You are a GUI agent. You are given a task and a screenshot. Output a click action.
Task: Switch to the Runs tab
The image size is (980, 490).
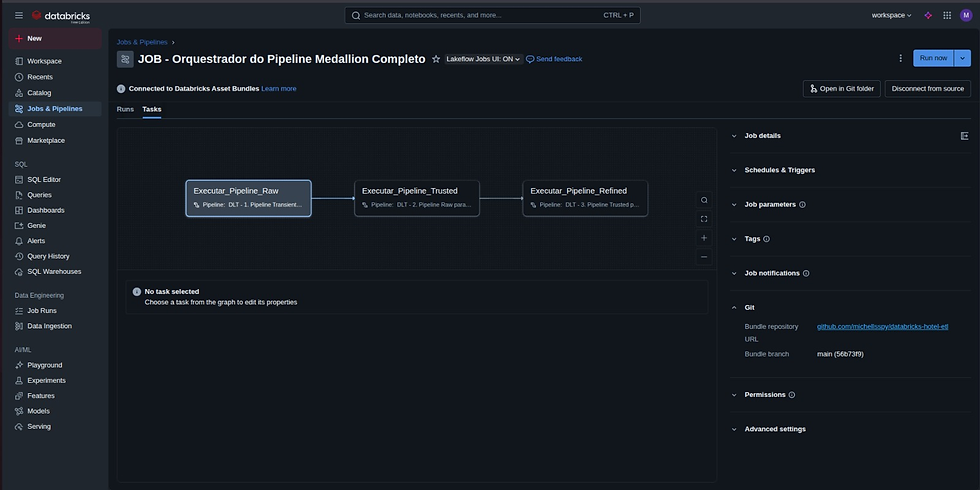tap(125, 109)
